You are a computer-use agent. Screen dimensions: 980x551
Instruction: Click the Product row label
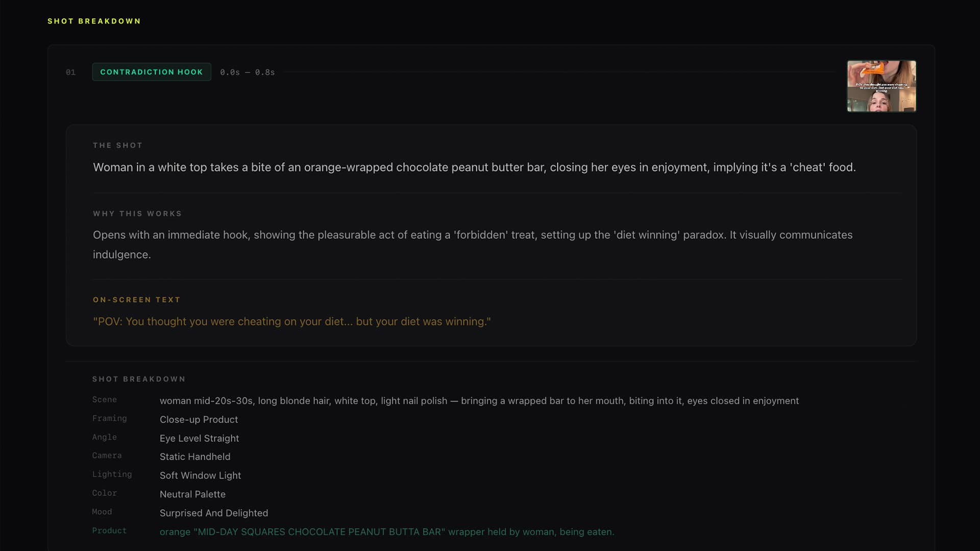[x=110, y=531]
